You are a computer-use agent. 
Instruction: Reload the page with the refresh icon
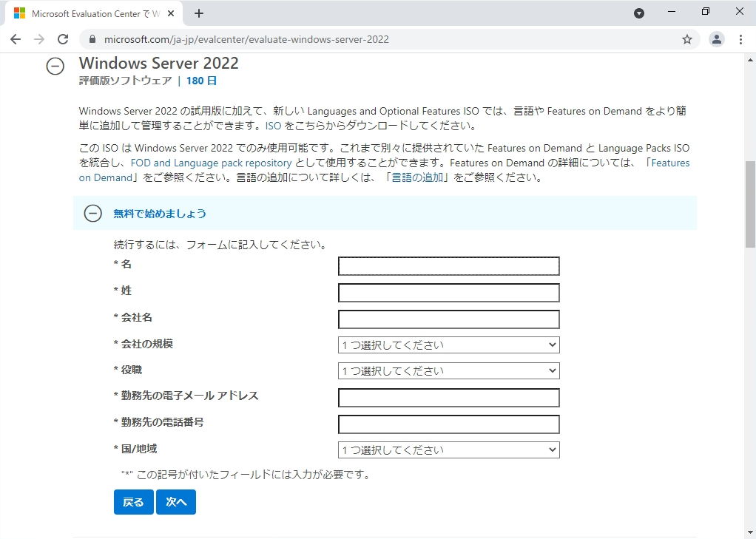(x=63, y=39)
